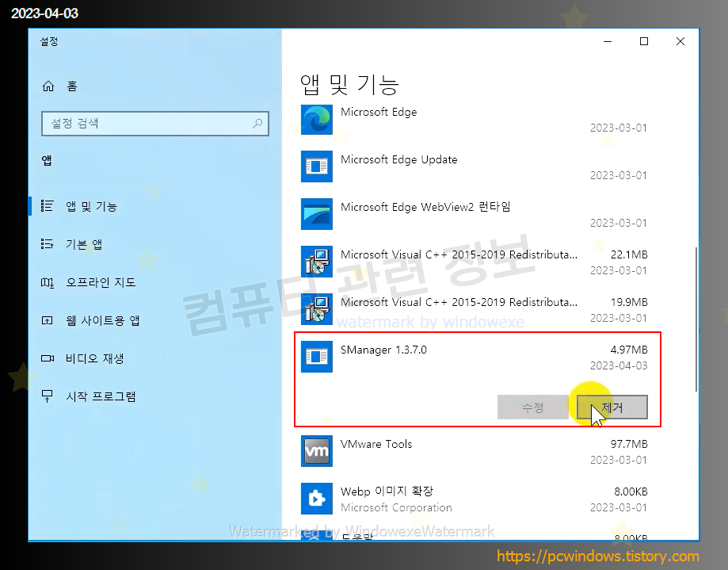The image size is (728, 570).
Task: Click the 2023-04-03 install date of SManager
Action: (619, 366)
